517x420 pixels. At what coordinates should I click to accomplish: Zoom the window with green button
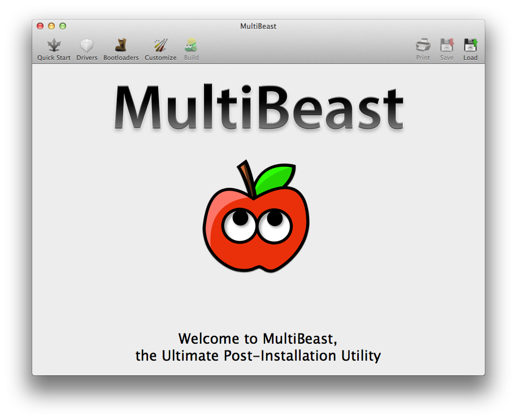[63, 26]
